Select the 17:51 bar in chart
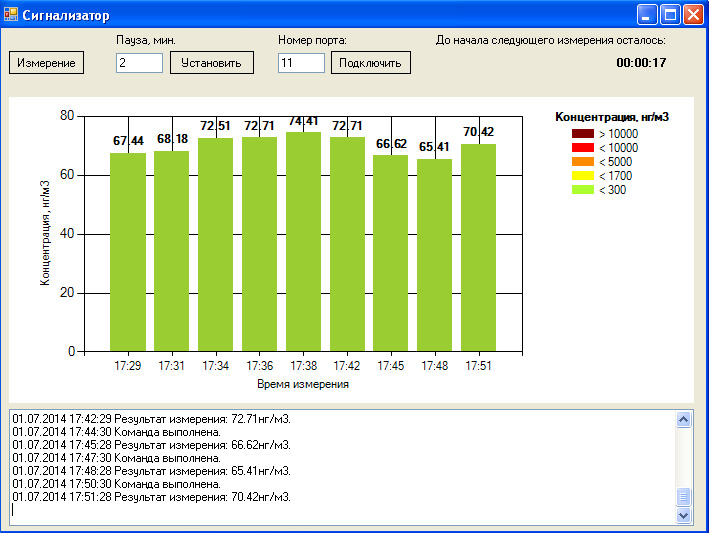 pyautogui.click(x=478, y=248)
